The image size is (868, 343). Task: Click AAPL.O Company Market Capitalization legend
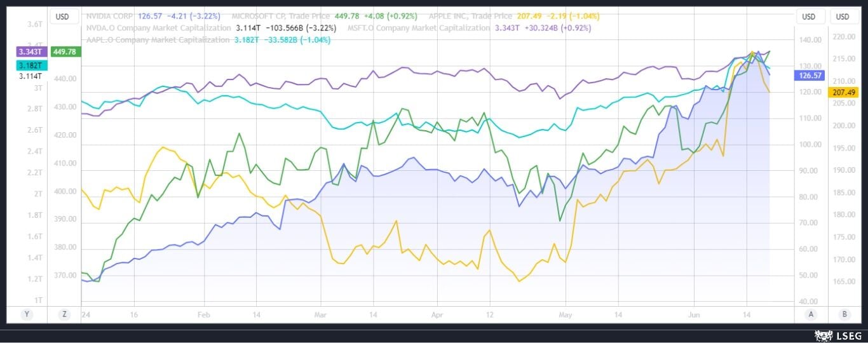[x=157, y=39]
